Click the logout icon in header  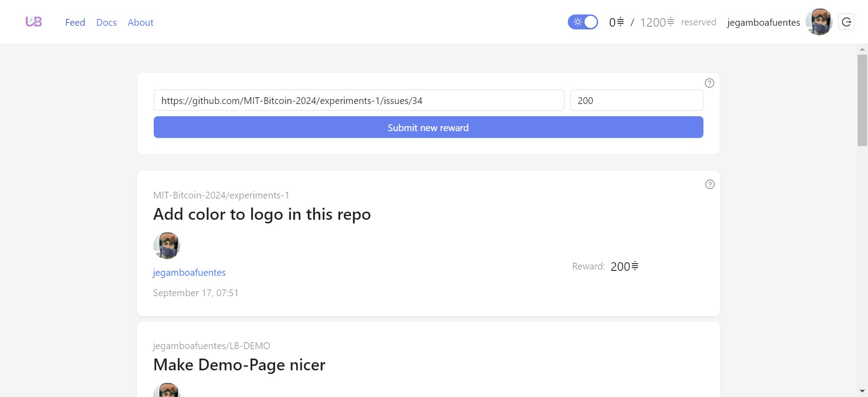(846, 22)
